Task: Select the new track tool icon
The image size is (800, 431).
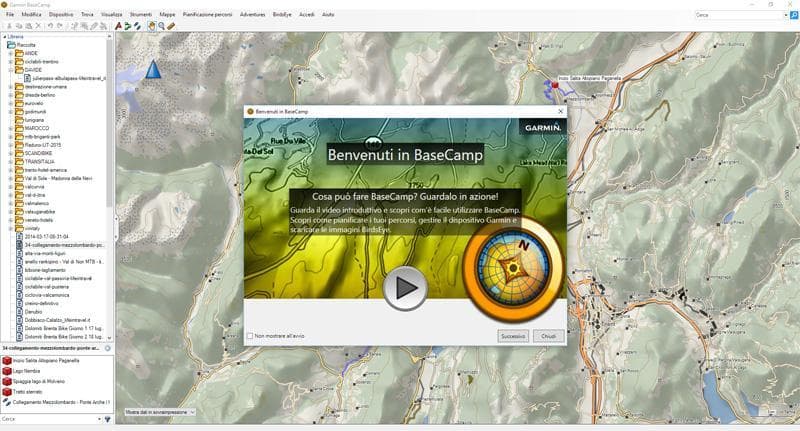Action: tap(137, 26)
